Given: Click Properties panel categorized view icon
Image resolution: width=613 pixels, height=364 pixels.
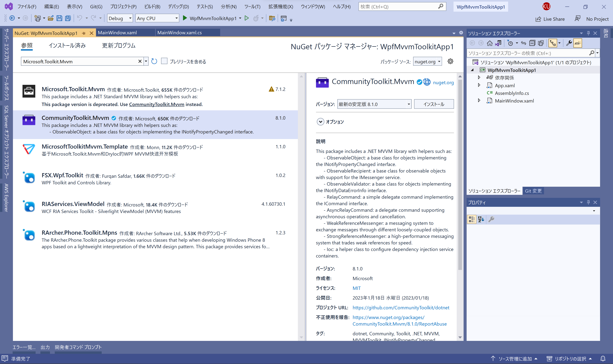Looking at the screenshot, I should [x=472, y=219].
